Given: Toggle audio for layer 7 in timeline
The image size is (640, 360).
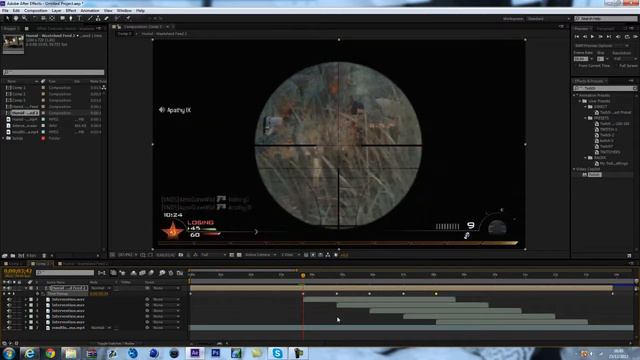Looking at the screenshot, I should tap(9, 327).
